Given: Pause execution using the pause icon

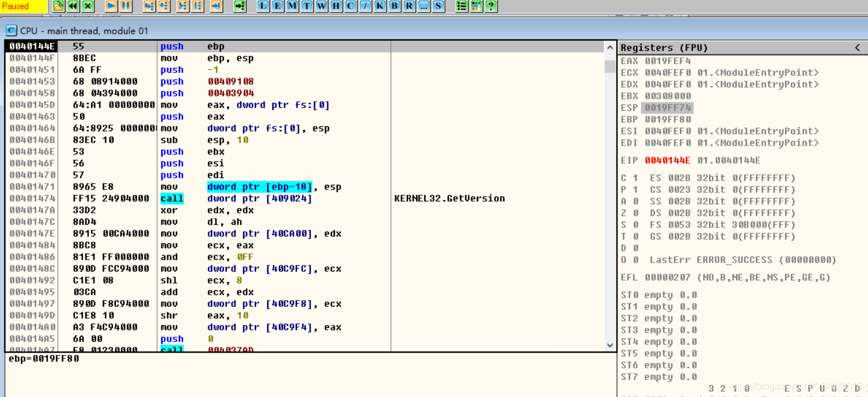Looking at the screenshot, I should tap(126, 6).
